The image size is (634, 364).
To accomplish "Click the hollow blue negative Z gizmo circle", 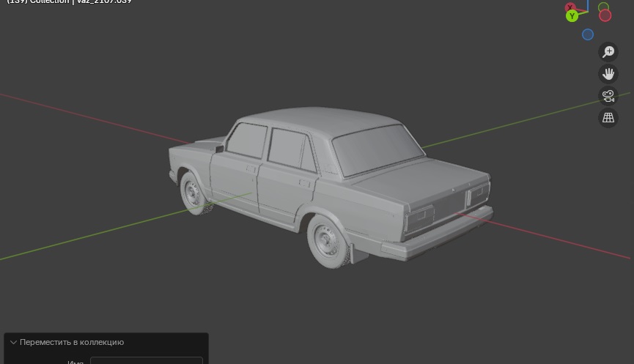I will click(x=588, y=34).
